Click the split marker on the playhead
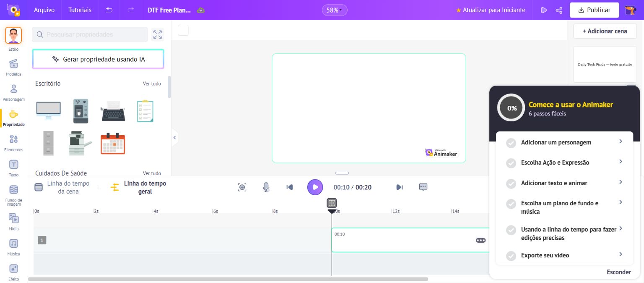The image size is (644, 283). pyautogui.click(x=332, y=203)
